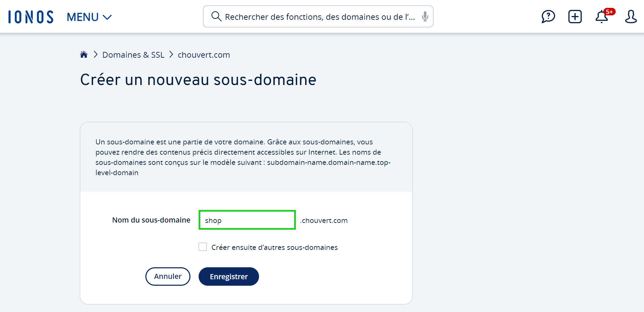Open the help chat icon
The width and height of the screenshot is (644, 312).
(548, 16)
